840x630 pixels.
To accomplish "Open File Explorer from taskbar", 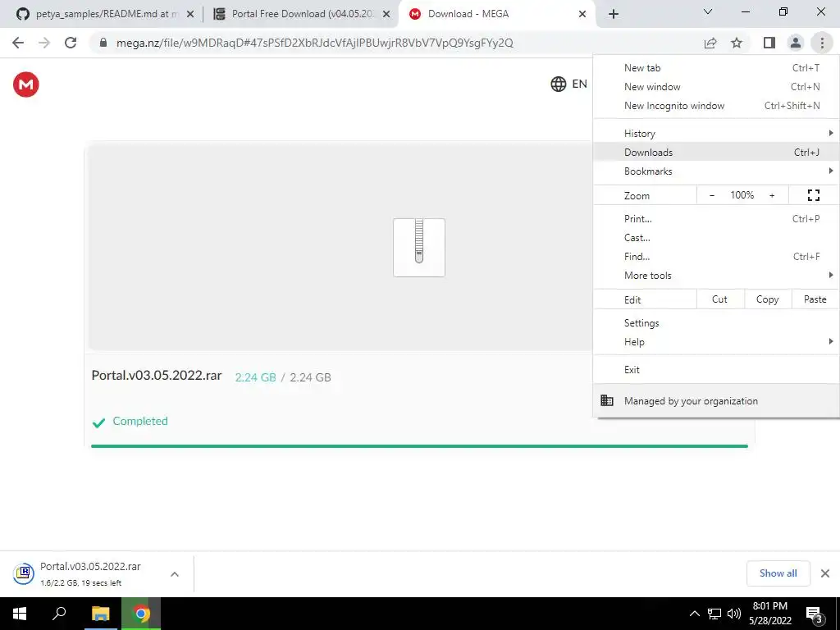I will click(100, 614).
